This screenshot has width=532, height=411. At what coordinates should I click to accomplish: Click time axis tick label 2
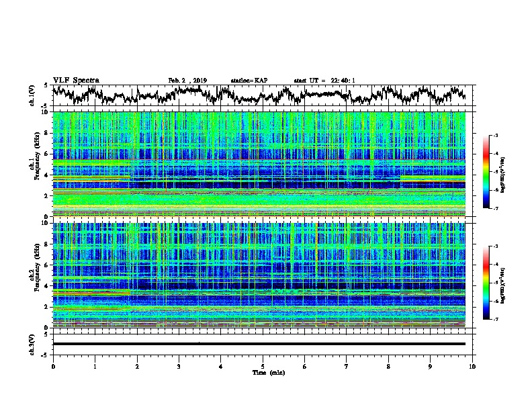(137, 367)
